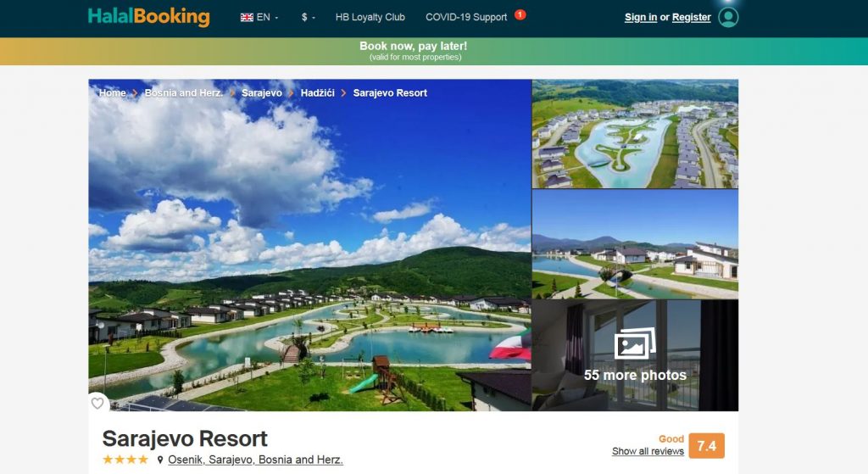Click the map pin location icon

point(160,460)
